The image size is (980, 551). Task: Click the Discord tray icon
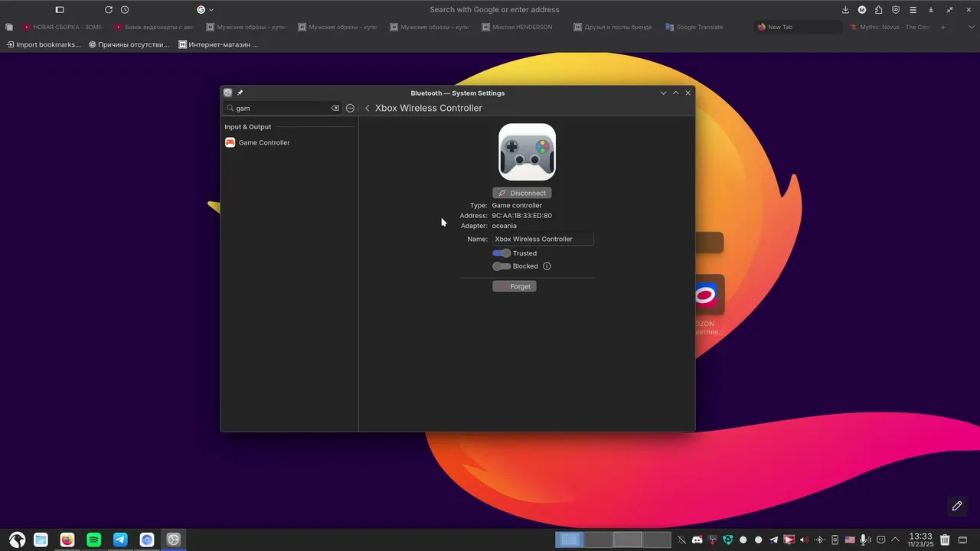pyautogui.click(x=697, y=540)
